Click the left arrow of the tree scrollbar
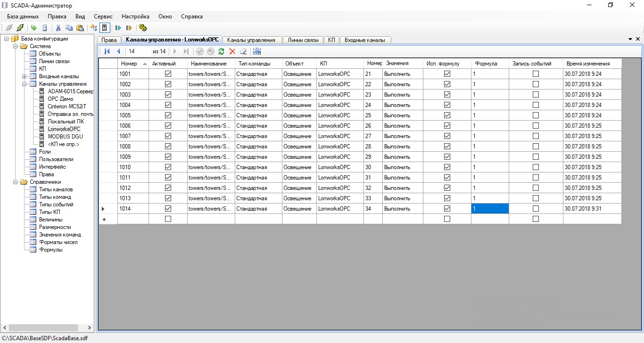Image resolution: width=644 pixels, height=343 pixels. [x=5, y=327]
